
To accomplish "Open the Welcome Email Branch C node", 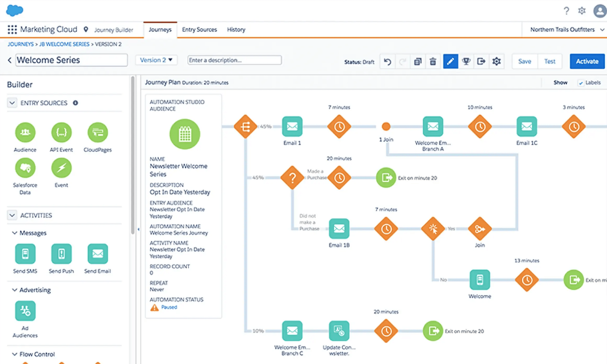I will coord(292,331).
